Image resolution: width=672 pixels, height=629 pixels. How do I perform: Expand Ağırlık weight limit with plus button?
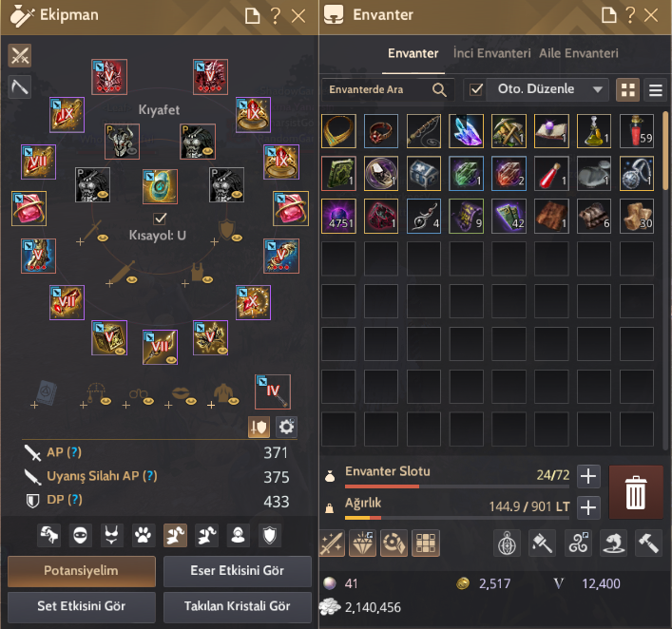(x=588, y=507)
